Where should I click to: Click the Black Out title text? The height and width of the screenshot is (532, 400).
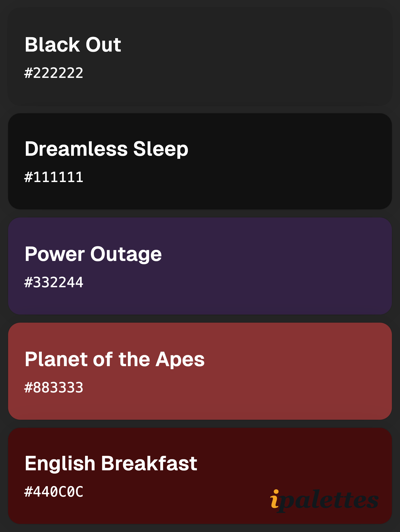pyautogui.click(x=73, y=45)
